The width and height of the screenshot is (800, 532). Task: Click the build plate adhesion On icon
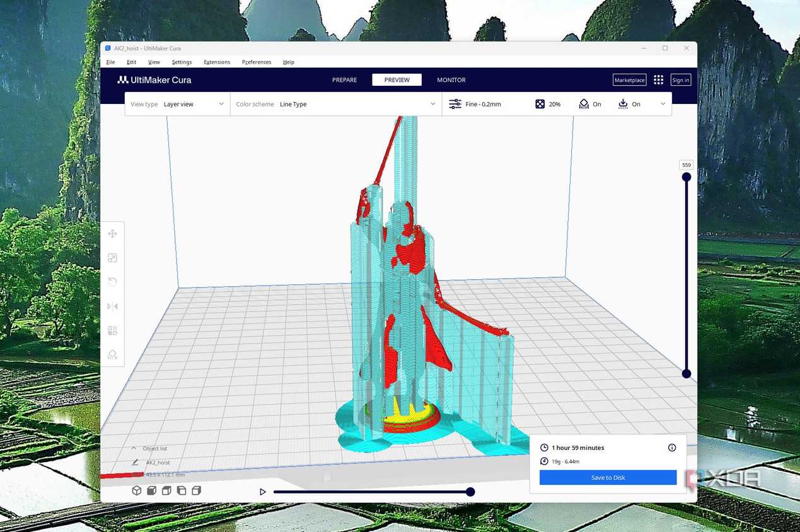tap(623, 104)
